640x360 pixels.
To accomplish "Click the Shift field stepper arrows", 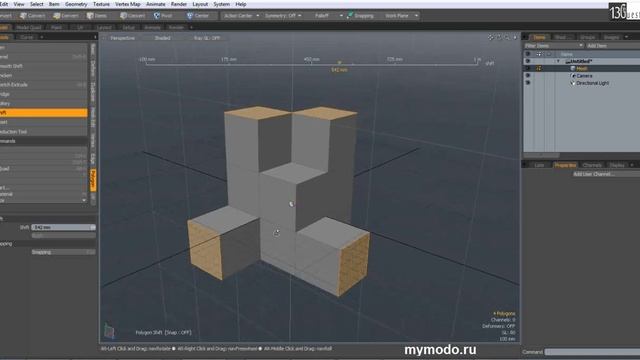I will [93, 227].
